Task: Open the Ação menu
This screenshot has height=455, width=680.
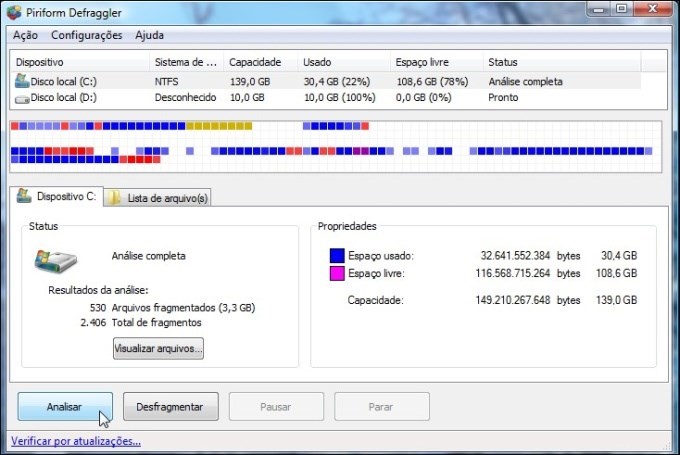Action: point(25,35)
